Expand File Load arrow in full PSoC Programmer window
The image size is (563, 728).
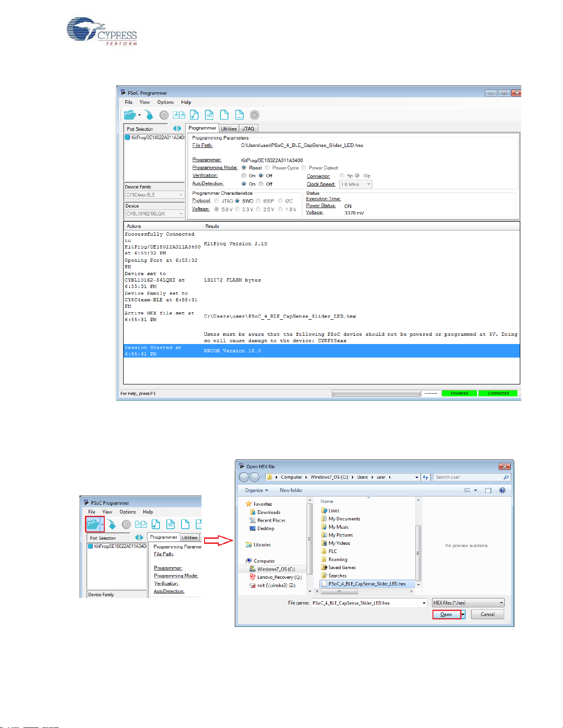click(140, 115)
